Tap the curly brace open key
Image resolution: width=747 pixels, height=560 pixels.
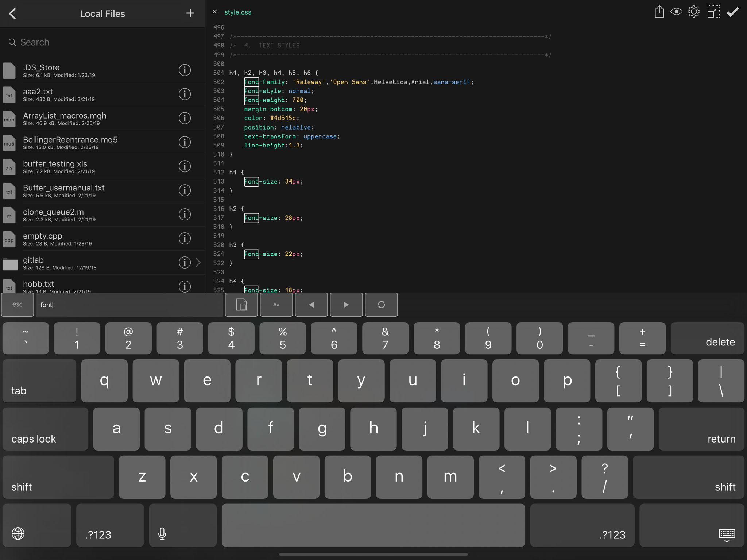[618, 381]
